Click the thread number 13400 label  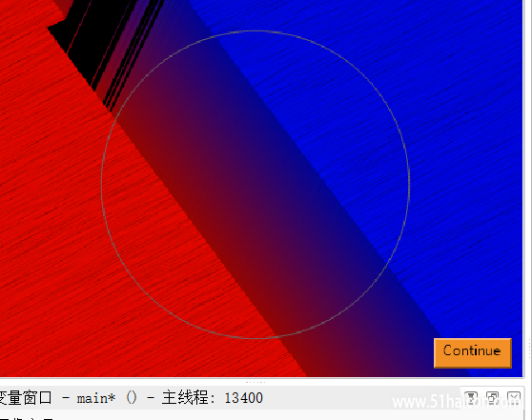click(244, 398)
